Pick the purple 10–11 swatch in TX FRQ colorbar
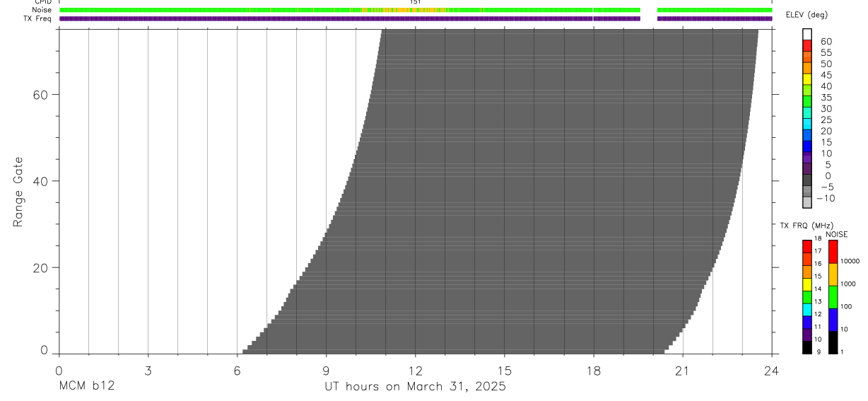The height and width of the screenshot is (401, 868). point(807,335)
